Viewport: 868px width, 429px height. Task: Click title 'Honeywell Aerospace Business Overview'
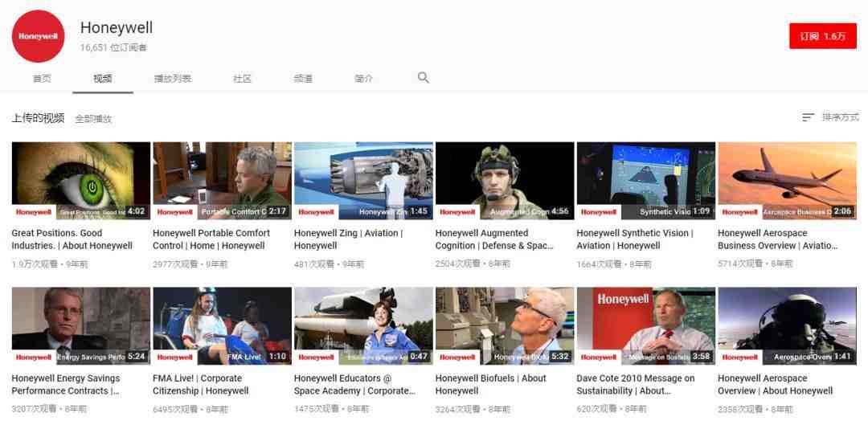778,239
